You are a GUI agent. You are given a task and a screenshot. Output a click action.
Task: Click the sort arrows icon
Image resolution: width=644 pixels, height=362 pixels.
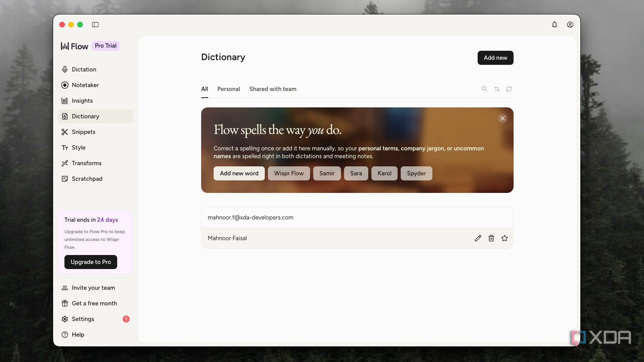[x=497, y=89]
